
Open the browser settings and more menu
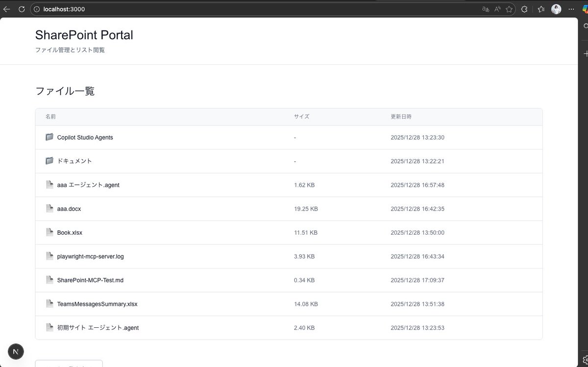570,9
